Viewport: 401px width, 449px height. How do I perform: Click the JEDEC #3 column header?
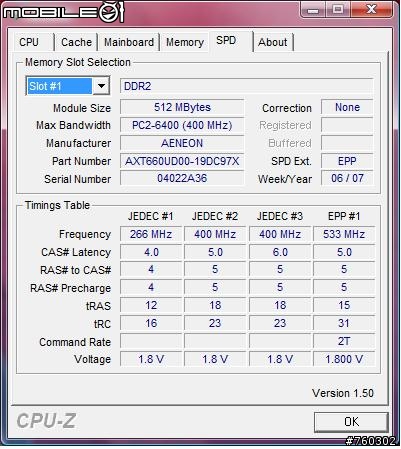(280, 216)
